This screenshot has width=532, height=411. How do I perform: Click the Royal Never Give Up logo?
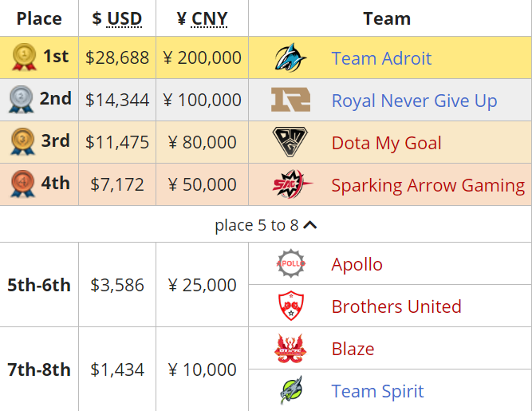pos(291,100)
